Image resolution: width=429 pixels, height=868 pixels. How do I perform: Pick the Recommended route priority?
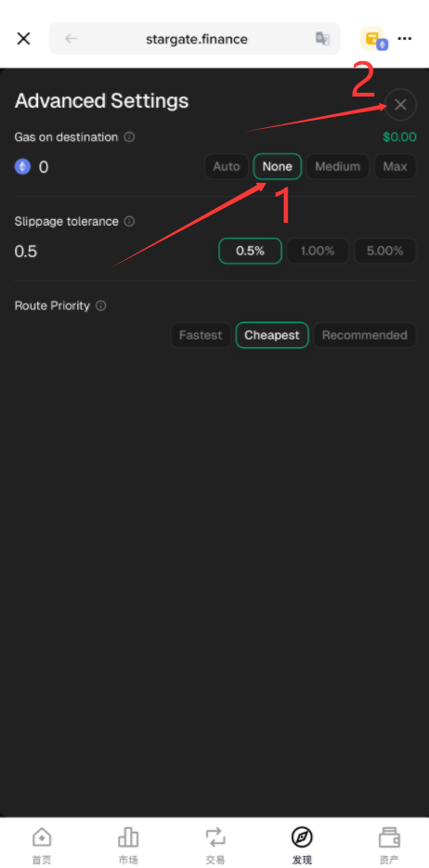coord(365,335)
